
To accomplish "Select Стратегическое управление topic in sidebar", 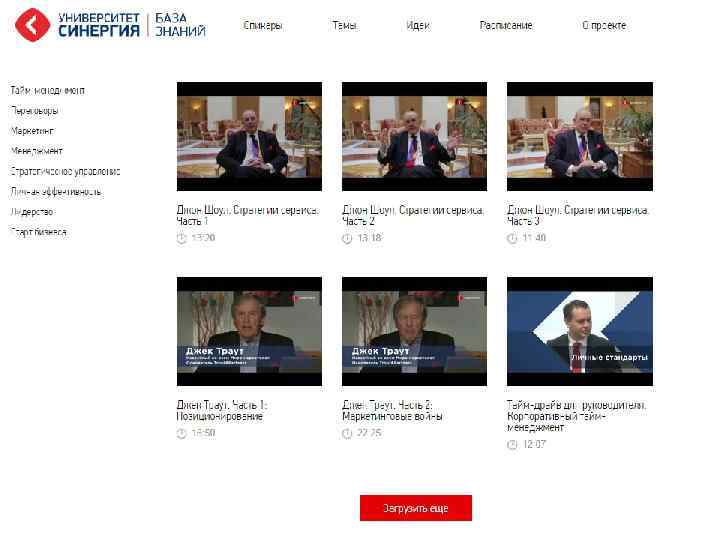I will 65,171.
